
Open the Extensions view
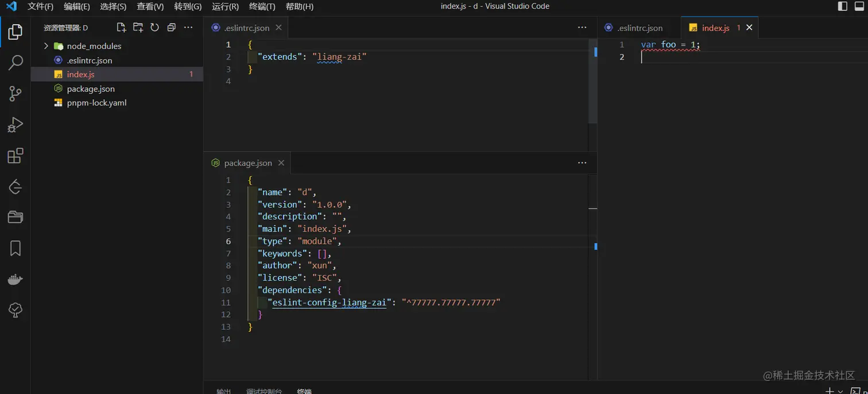point(15,155)
